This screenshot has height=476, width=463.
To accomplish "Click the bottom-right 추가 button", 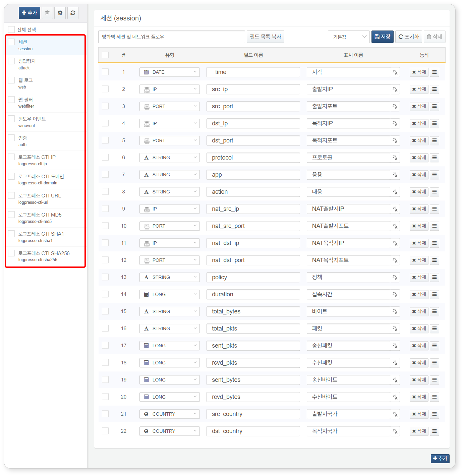I will click(440, 458).
